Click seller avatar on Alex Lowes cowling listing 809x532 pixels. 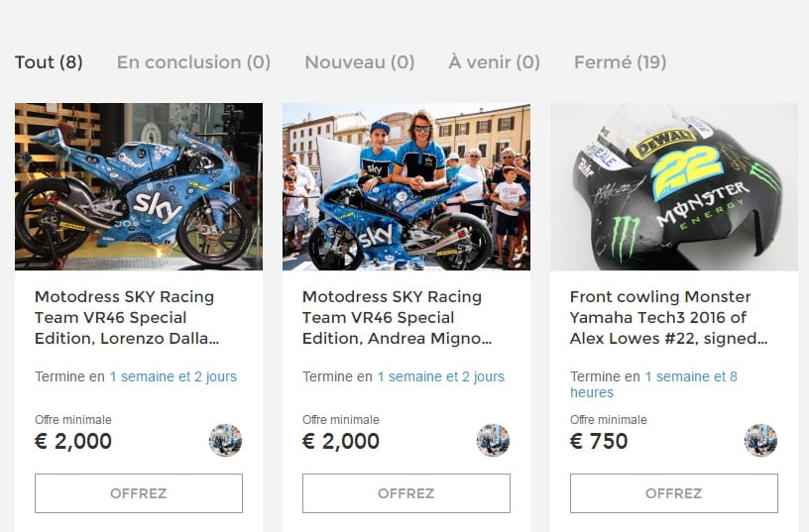pyautogui.click(x=761, y=440)
